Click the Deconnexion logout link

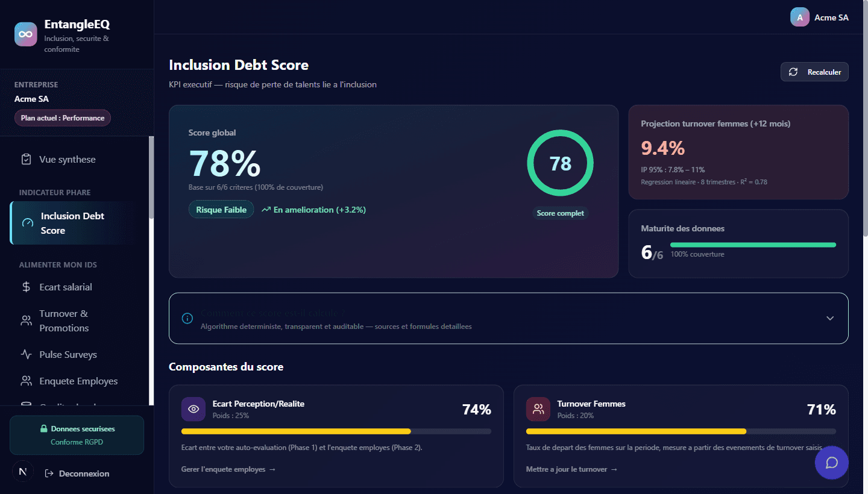pos(77,474)
